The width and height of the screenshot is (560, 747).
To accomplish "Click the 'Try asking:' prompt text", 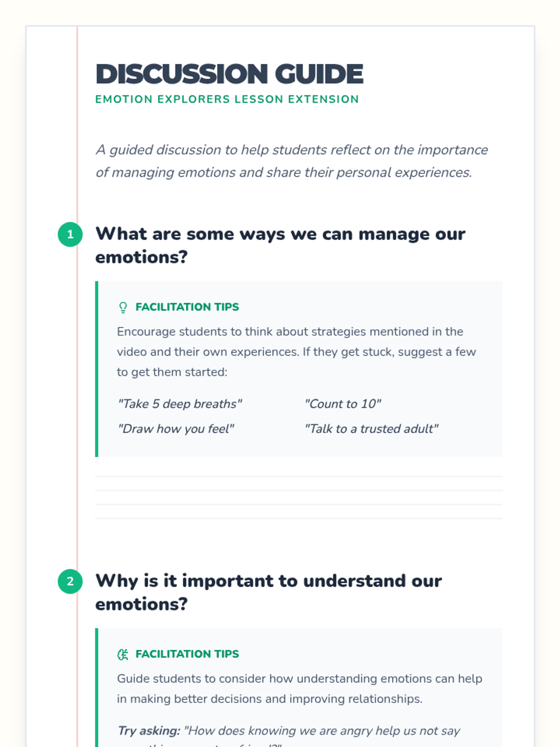I will [x=149, y=731].
